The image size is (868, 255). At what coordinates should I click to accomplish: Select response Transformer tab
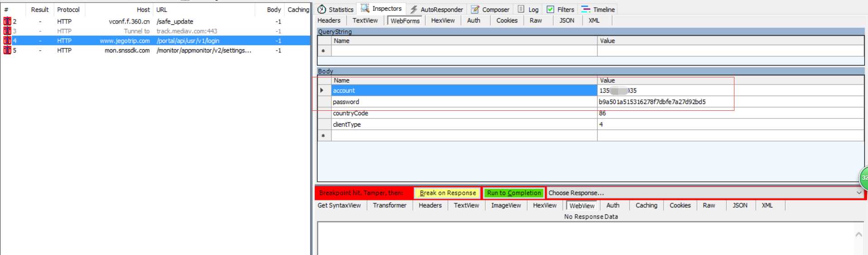pyautogui.click(x=389, y=205)
